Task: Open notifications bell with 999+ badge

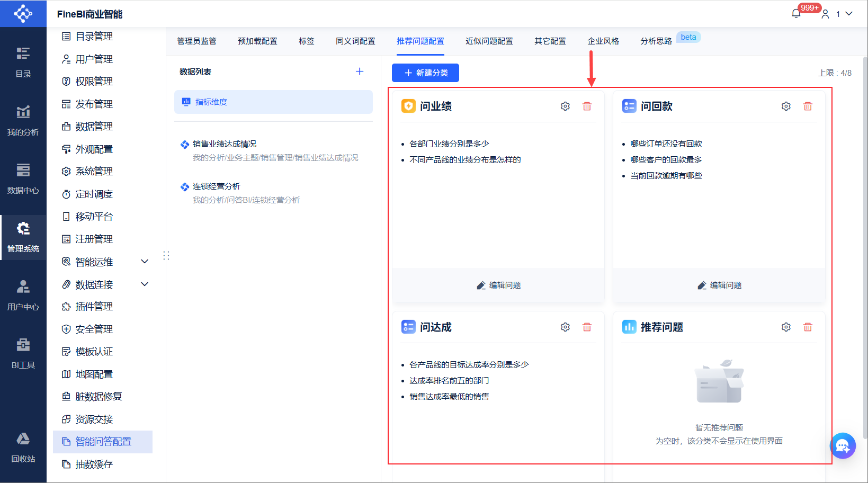Action: point(796,14)
